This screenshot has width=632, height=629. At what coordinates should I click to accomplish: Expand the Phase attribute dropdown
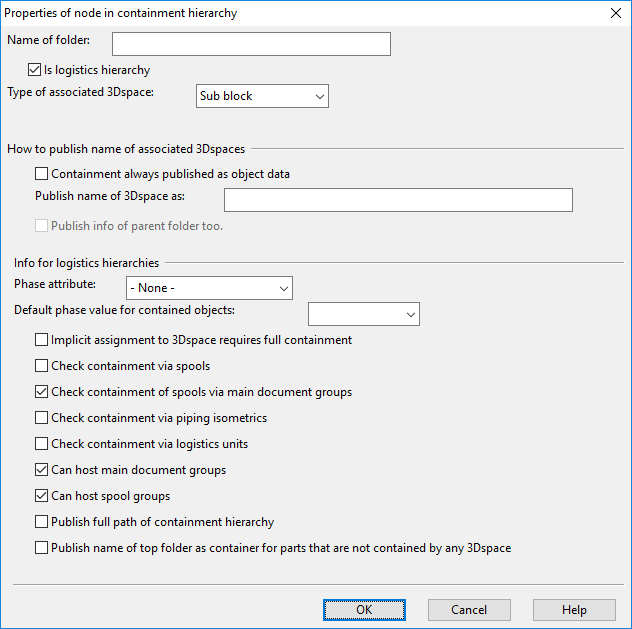point(209,288)
